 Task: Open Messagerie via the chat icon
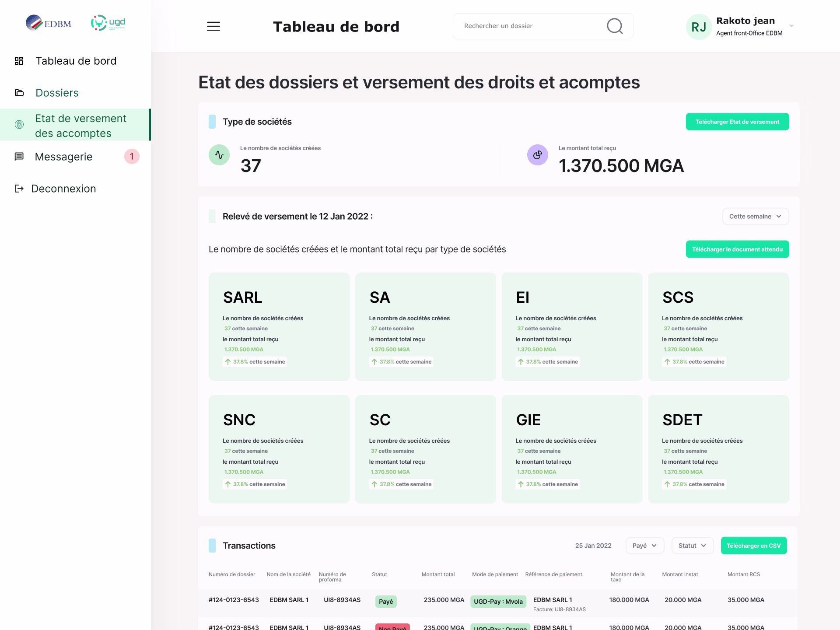(x=19, y=157)
